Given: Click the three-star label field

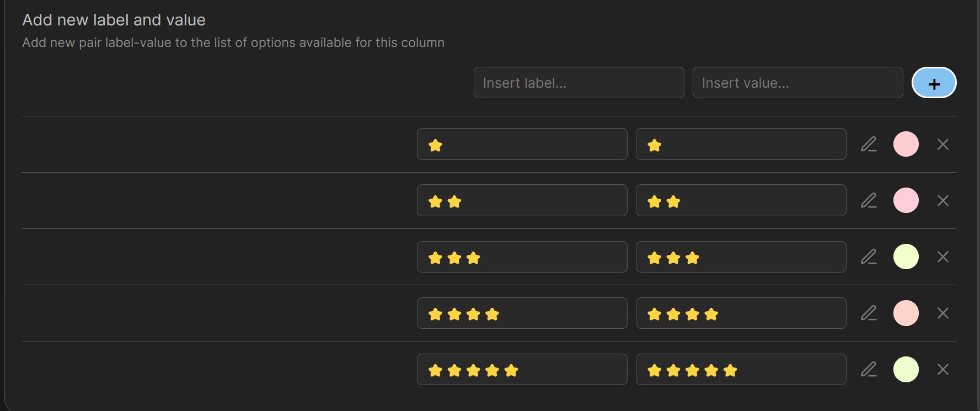Looking at the screenshot, I should [x=522, y=257].
